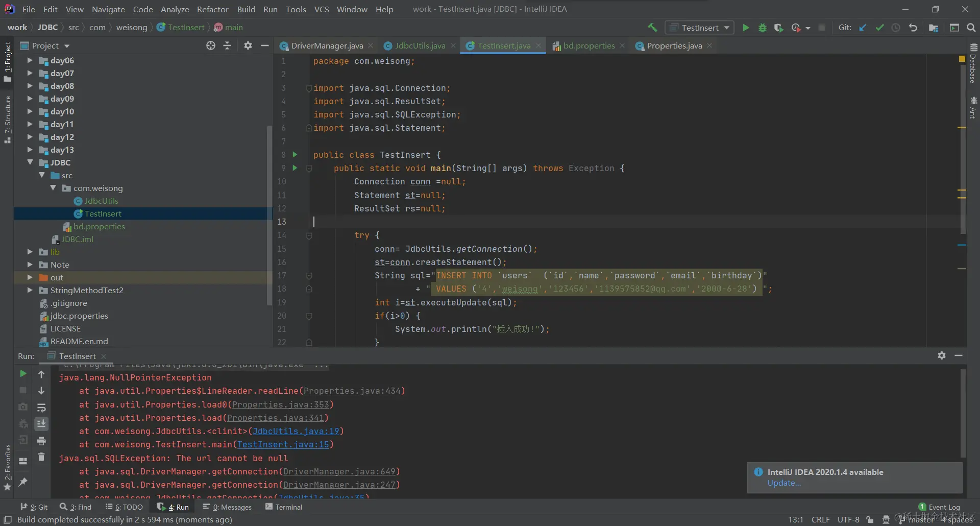
Task: Click the Git update project arrow
Action: [863, 28]
